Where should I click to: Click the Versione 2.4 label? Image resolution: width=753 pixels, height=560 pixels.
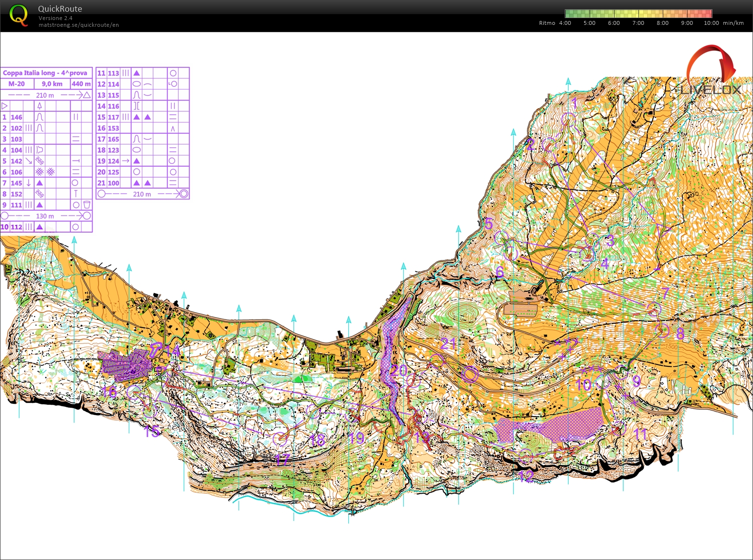(56, 18)
